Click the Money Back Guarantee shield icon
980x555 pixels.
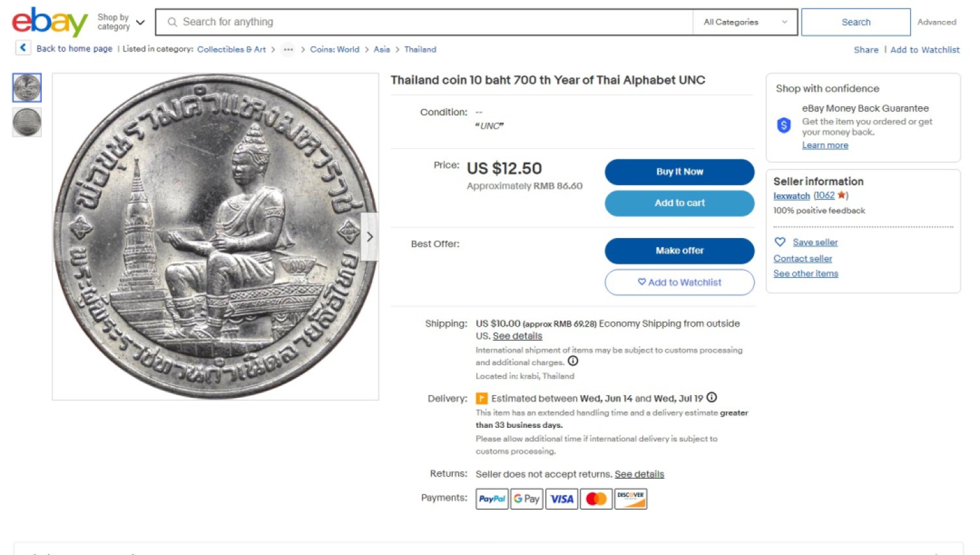pos(784,125)
